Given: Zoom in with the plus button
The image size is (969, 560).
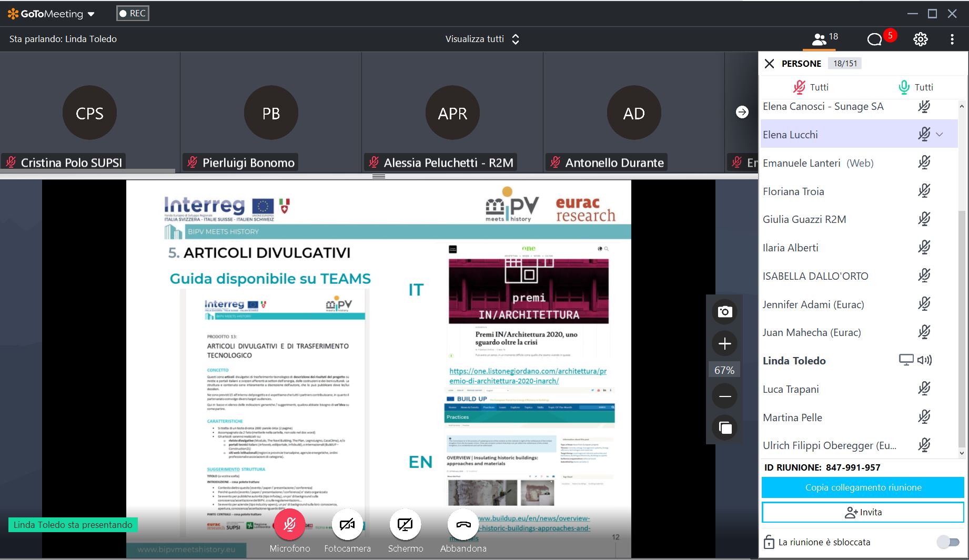Looking at the screenshot, I should coord(724,344).
